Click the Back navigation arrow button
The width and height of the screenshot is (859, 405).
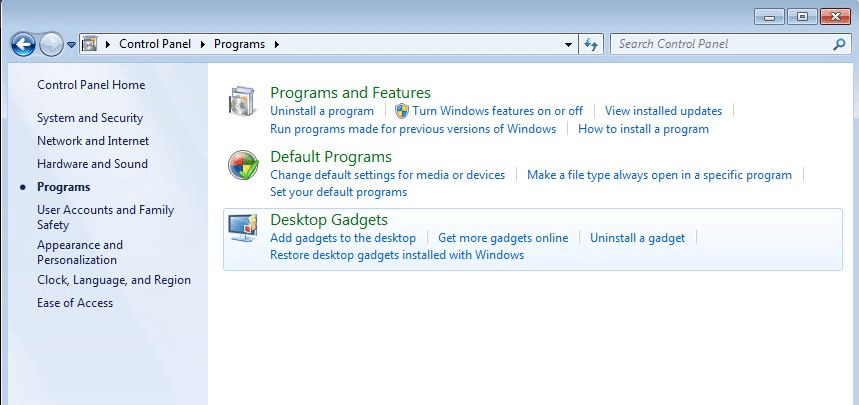pyautogui.click(x=23, y=44)
